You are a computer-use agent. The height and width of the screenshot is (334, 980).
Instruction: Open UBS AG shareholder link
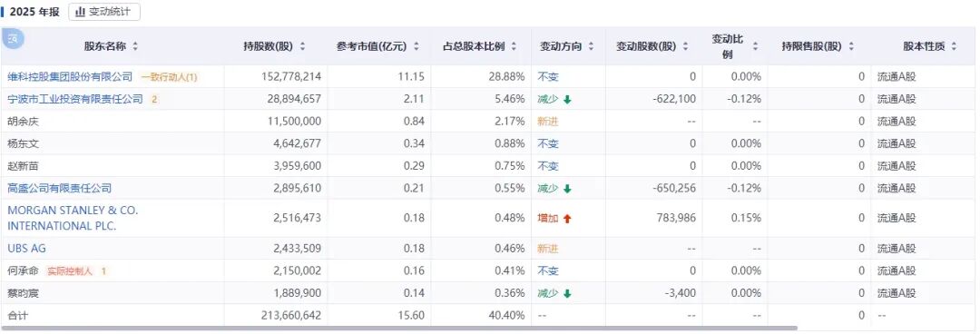(x=26, y=249)
